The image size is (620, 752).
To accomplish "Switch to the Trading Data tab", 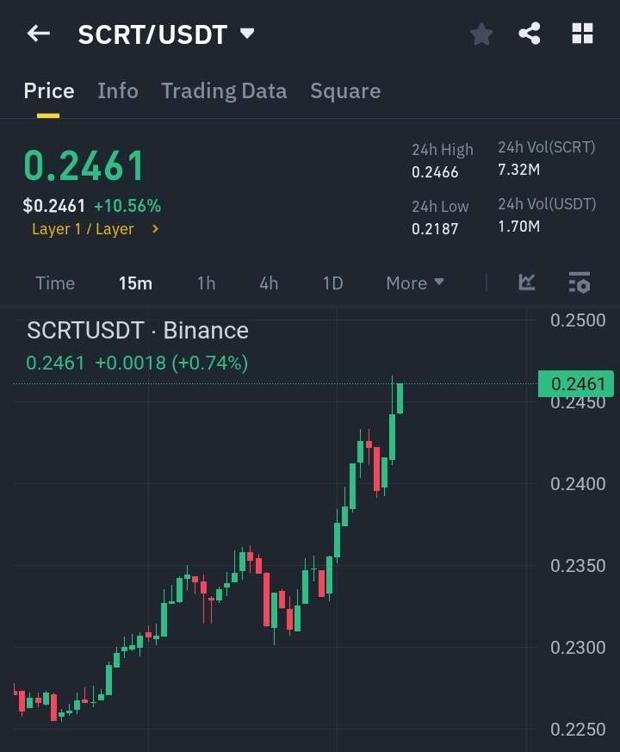I will (x=224, y=91).
